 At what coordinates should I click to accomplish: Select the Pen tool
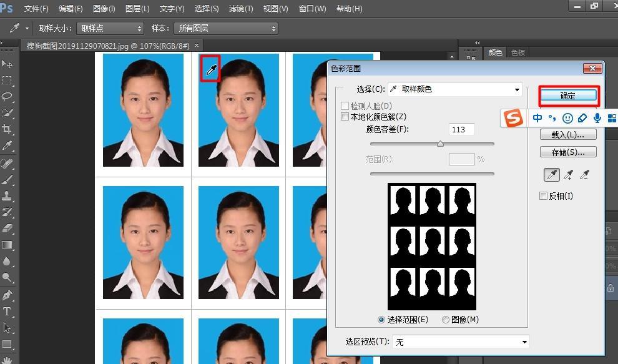point(7,295)
